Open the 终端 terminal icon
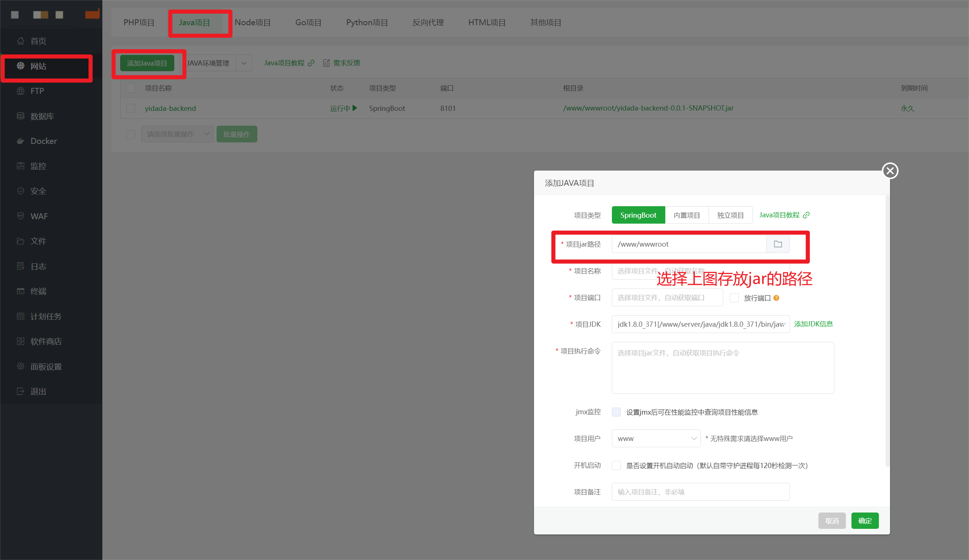969x560 pixels. 21,291
